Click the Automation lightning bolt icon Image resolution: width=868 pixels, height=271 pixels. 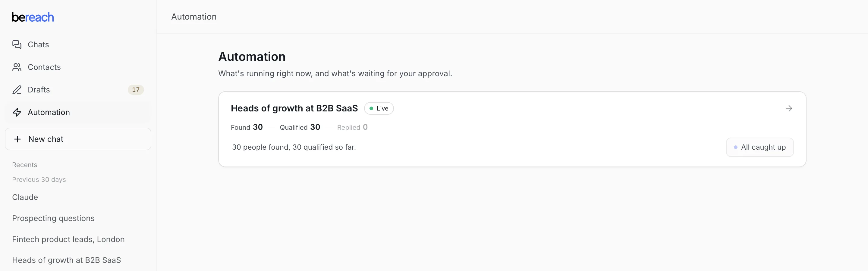[17, 112]
